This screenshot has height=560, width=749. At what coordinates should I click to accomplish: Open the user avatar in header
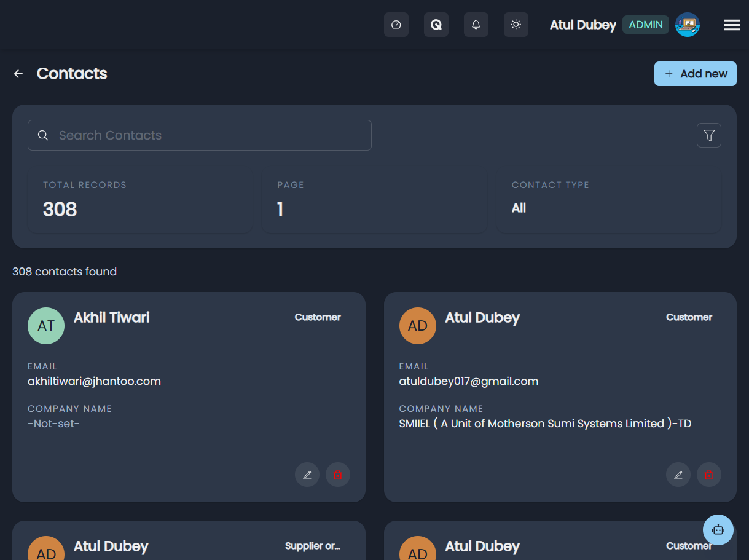point(688,25)
